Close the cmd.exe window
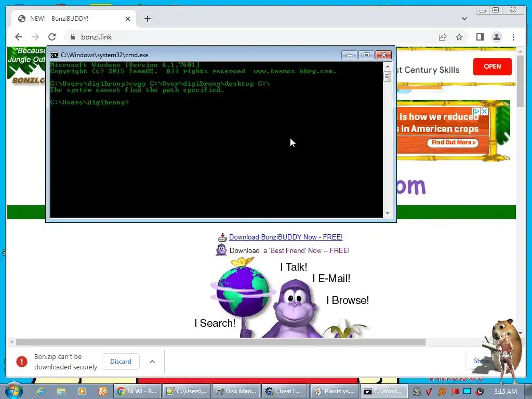Image resolution: width=532 pixels, height=399 pixels. [x=383, y=55]
